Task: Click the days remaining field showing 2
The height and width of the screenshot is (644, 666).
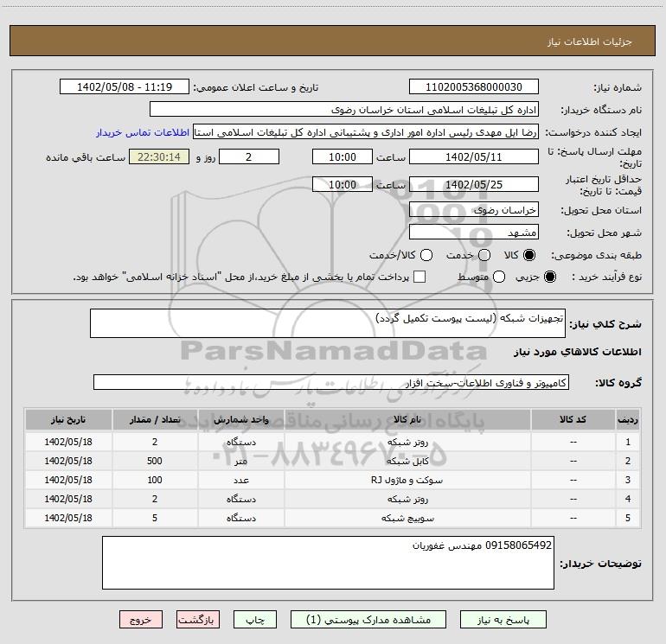Action: [249, 156]
